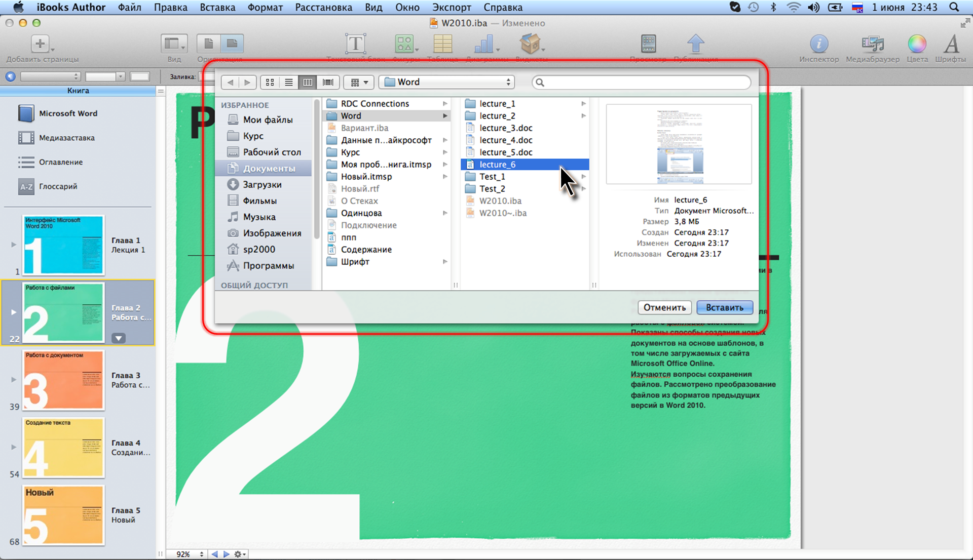Click the Отменить button
This screenshot has height=560, width=973.
(x=664, y=307)
